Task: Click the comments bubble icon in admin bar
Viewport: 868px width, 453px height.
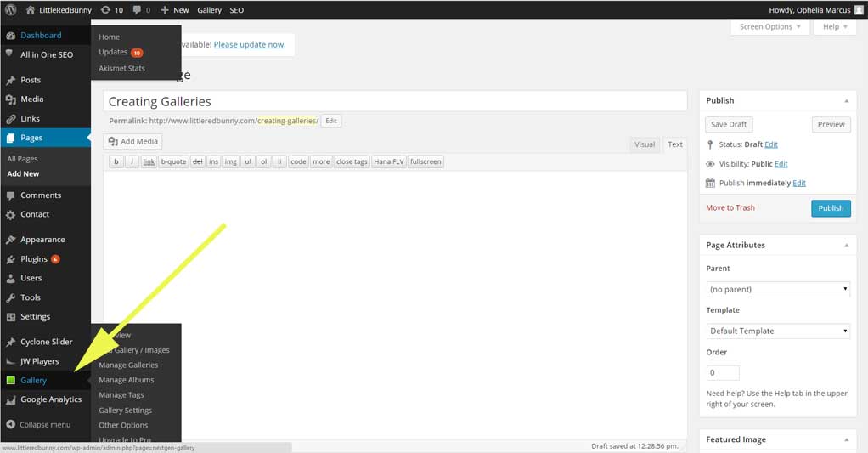Action: pyautogui.click(x=139, y=10)
